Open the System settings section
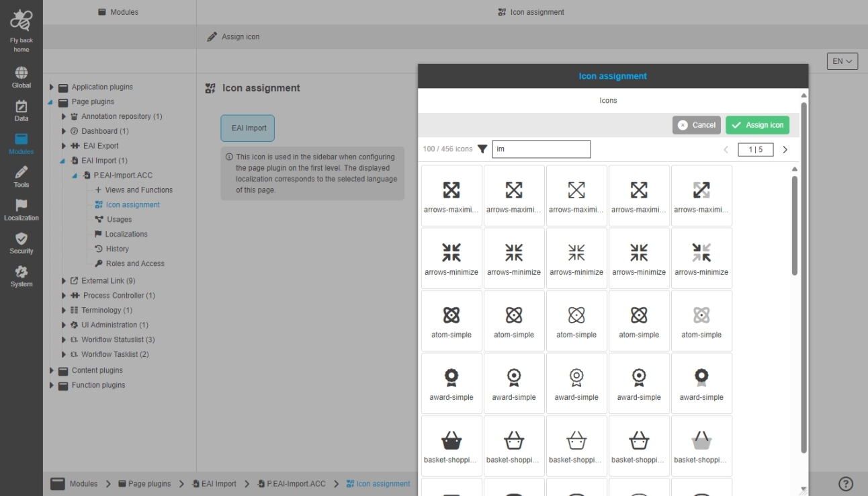The height and width of the screenshot is (496, 868). [21, 275]
